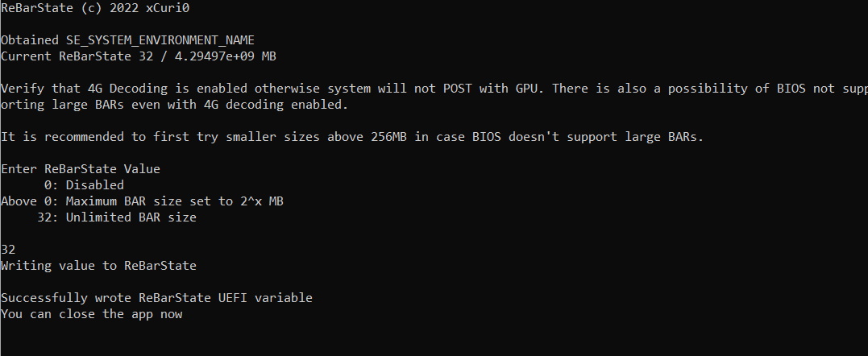Click the word 'POST' in the warning

click(x=457, y=89)
